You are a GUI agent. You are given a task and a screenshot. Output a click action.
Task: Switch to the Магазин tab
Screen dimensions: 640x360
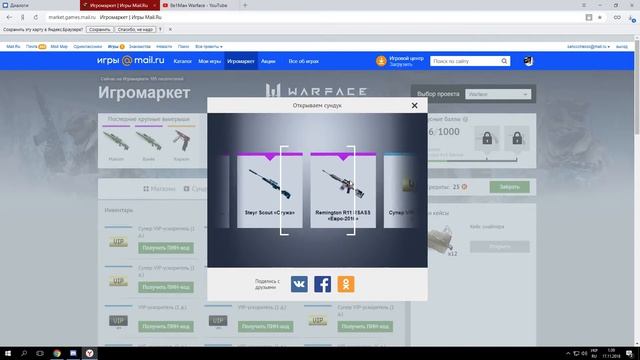[160, 189]
